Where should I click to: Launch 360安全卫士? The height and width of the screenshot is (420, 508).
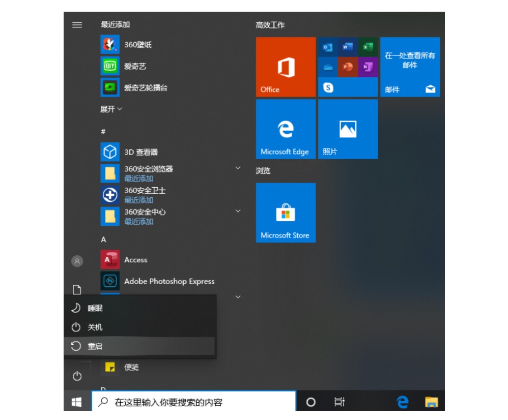pyautogui.click(x=133, y=195)
